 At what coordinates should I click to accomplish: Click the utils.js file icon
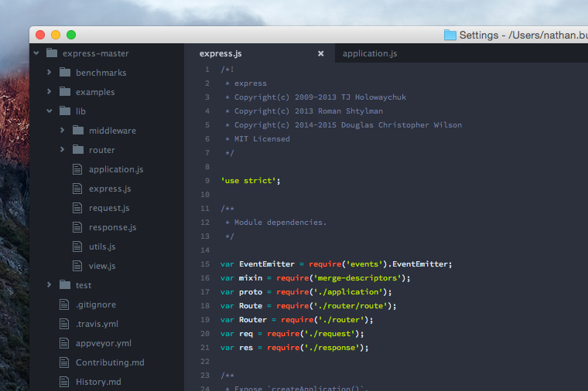pyautogui.click(x=77, y=246)
